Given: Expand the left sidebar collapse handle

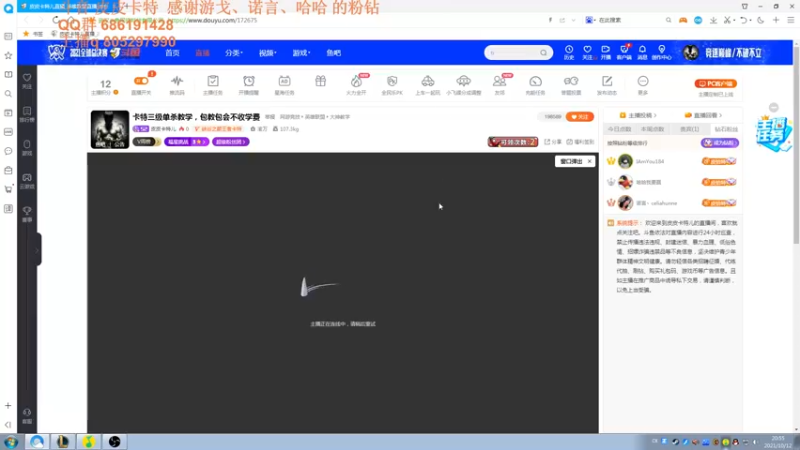Looking at the screenshot, I should pos(38,249).
